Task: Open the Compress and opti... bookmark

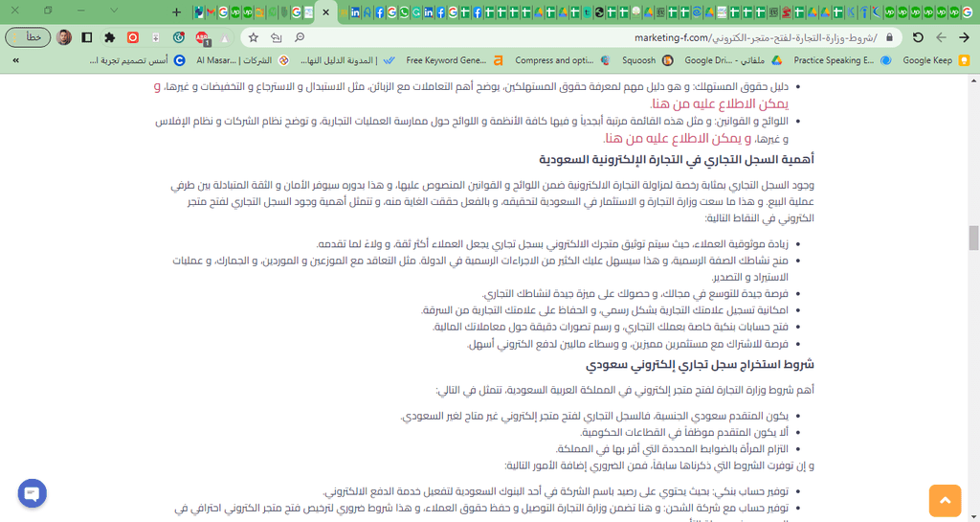Action: 563,60
